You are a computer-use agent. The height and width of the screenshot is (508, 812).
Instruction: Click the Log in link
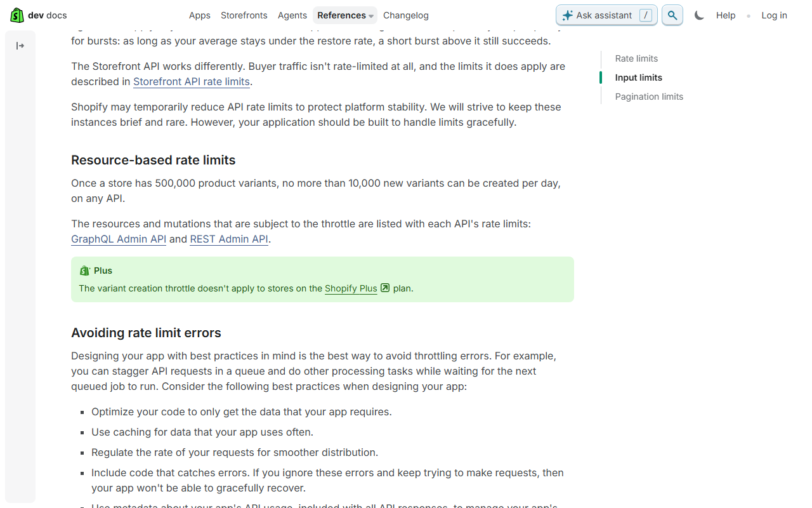[775, 15]
